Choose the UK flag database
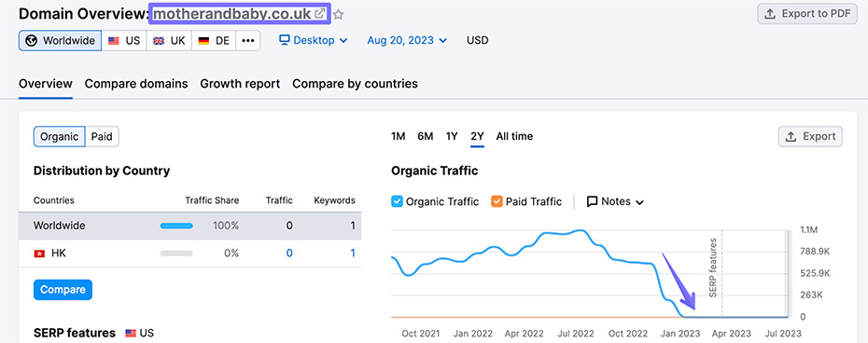The height and width of the screenshot is (343, 868). pyautogui.click(x=169, y=40)
